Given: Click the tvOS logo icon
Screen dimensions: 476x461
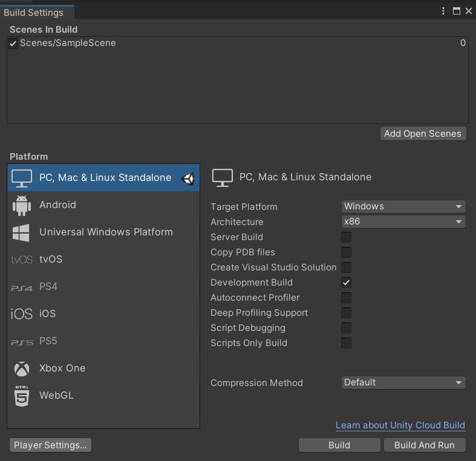Looking at the screenshot, I should [22, 260].
